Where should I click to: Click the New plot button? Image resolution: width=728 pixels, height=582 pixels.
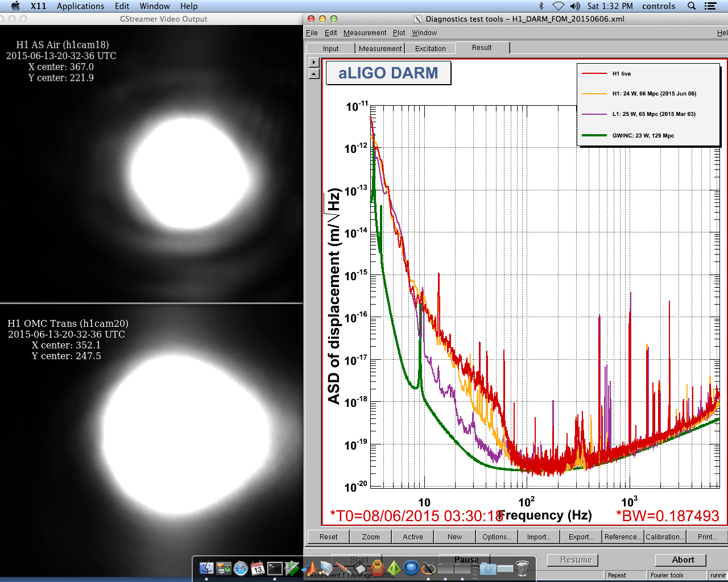click(454, 537)
